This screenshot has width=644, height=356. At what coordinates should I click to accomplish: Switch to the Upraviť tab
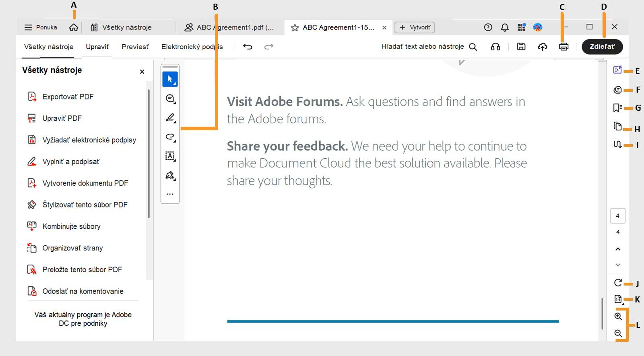[x=97, y=47]
